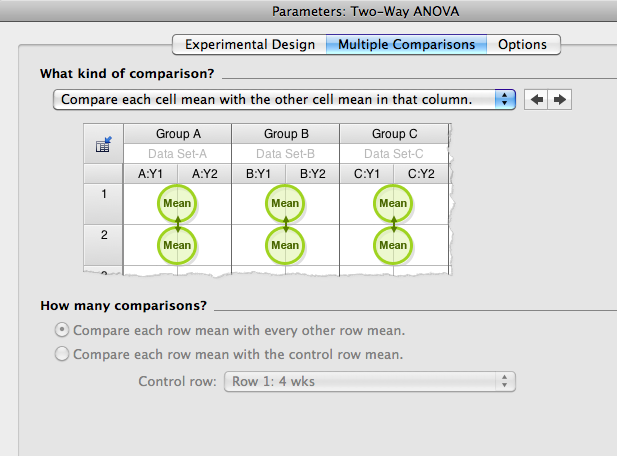617x456 pixels.
Task: Click Group C row 1 Mean circle
Action: 393,204
